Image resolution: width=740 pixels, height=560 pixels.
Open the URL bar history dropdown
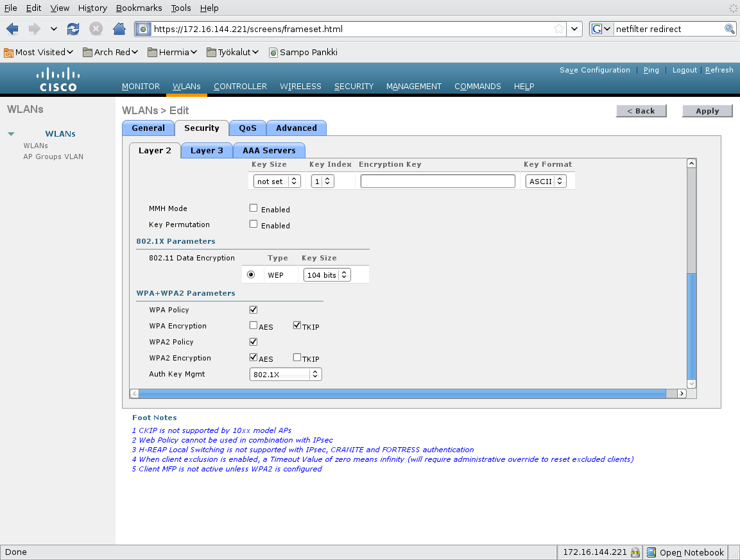[x=574, y=29]
